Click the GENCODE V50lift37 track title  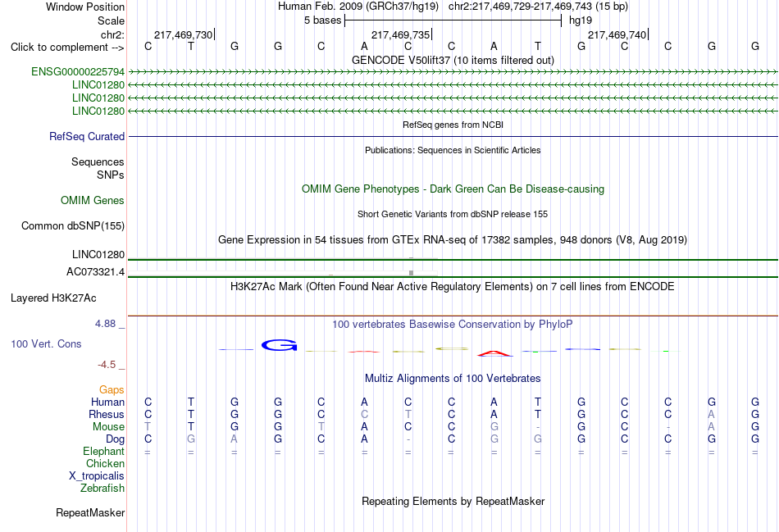453,61
